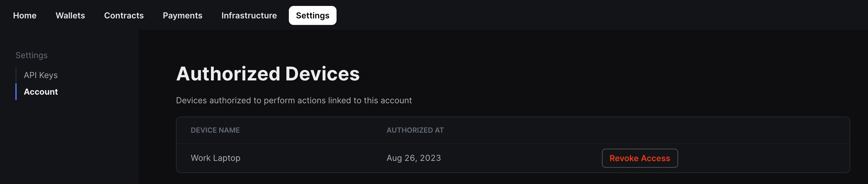The height and width of the screenshot is (184, 868).
Task: Select the Work Laptop device name text
Action: coord(216,158)
